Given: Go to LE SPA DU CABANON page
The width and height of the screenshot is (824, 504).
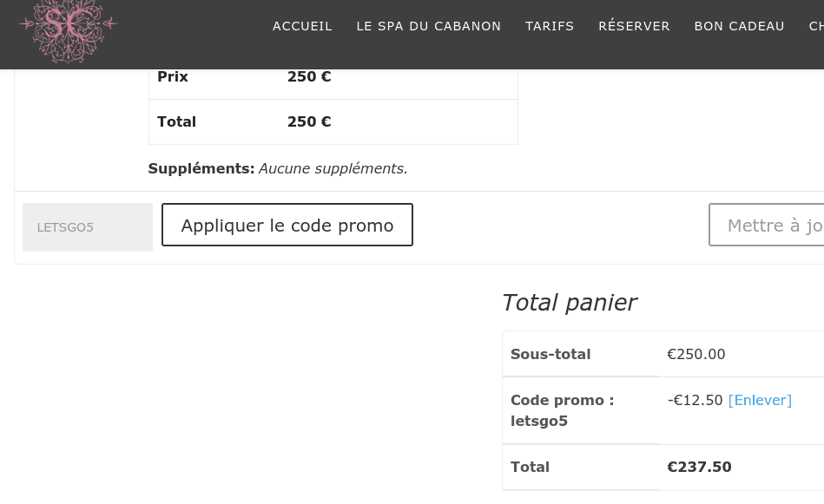Looking at the screenshot, I should tap(429, 26).
